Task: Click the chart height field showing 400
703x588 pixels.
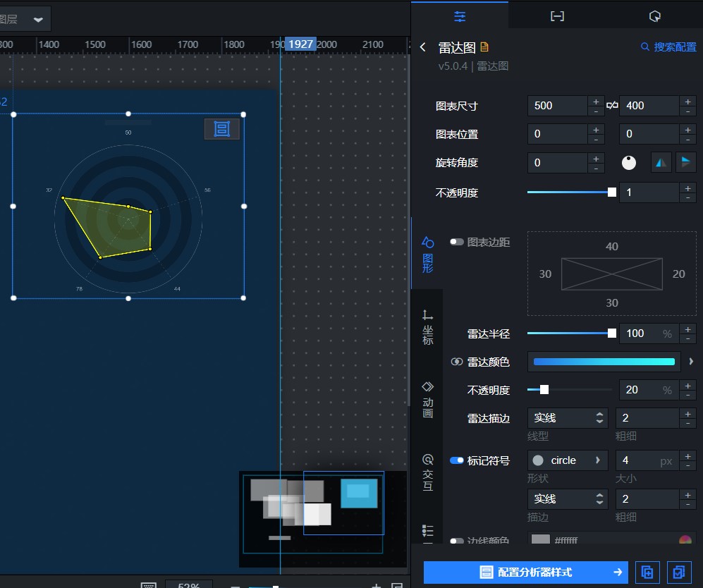Action: coord(649,106)
